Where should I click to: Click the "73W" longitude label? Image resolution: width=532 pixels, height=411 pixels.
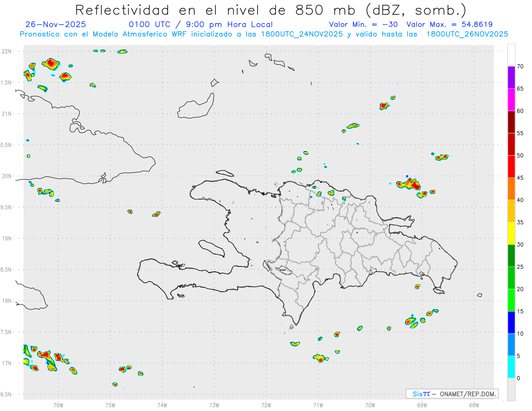click(x=214, y=405)
